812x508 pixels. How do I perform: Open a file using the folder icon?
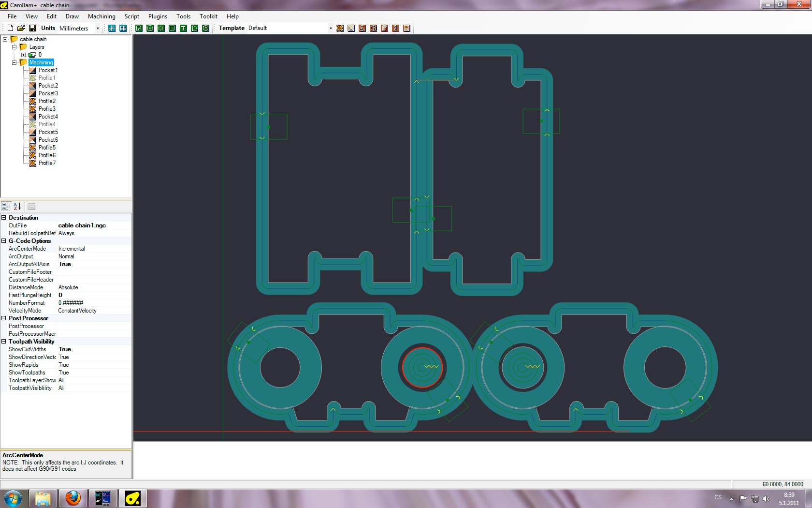pyautogui.click(x=21, y=28)
